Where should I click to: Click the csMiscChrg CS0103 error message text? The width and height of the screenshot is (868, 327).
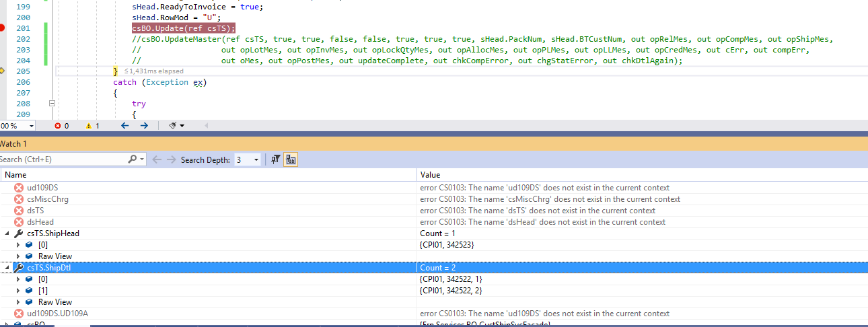[x=550, y=199]
